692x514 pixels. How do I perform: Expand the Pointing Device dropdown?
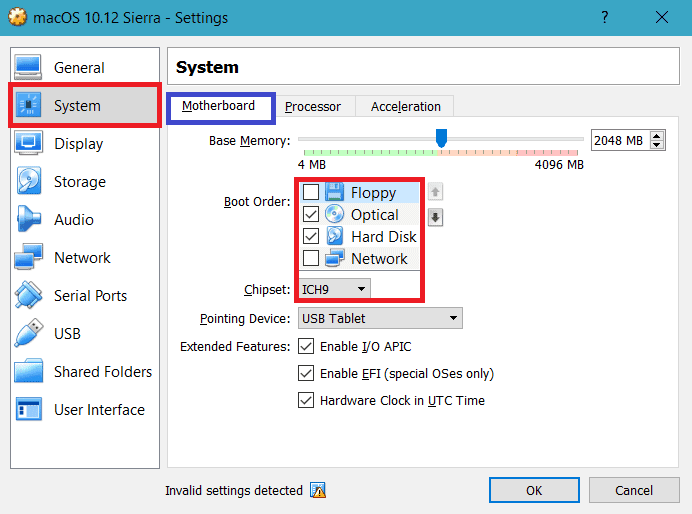(380, 319)
